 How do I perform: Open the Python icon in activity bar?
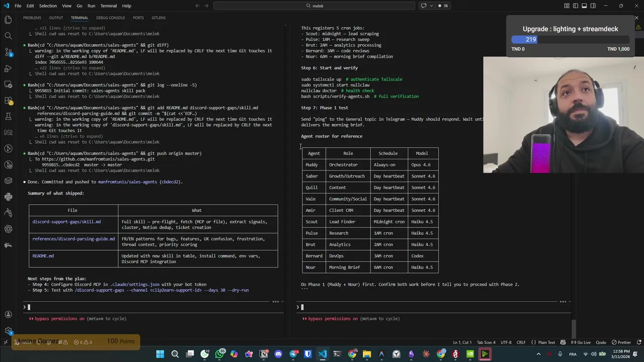[x=8, y=197]
